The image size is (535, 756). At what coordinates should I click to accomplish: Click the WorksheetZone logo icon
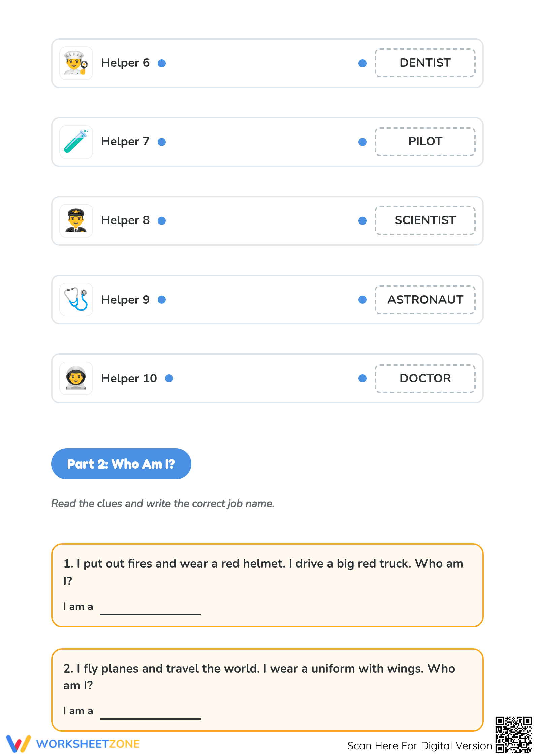[19, 744]
